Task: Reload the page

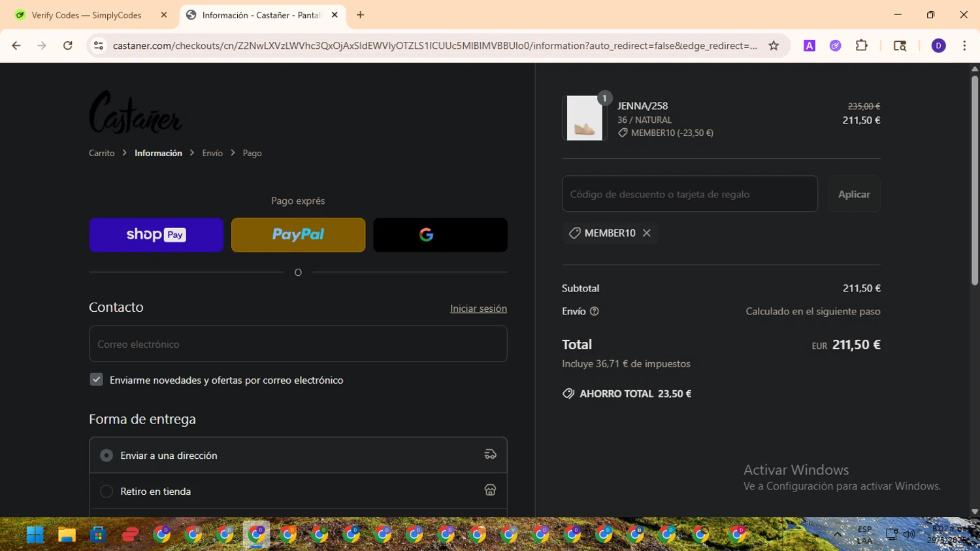Action: click(68, 46)
